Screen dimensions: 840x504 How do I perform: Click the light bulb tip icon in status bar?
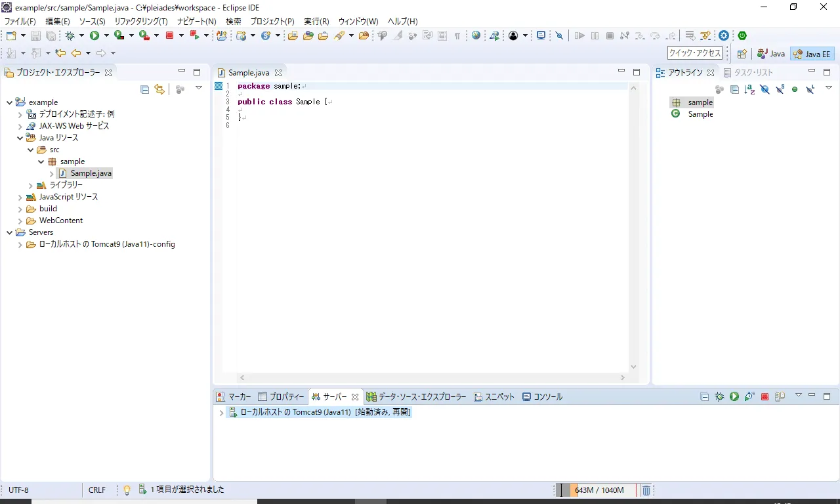pyautogui.click(x=127, y=490)
